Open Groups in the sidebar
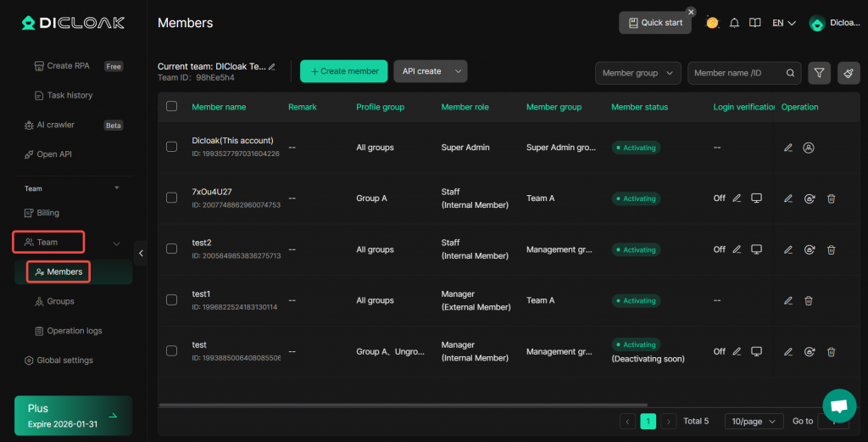This screenshot has height=442, width=868. tap(60, 301)
